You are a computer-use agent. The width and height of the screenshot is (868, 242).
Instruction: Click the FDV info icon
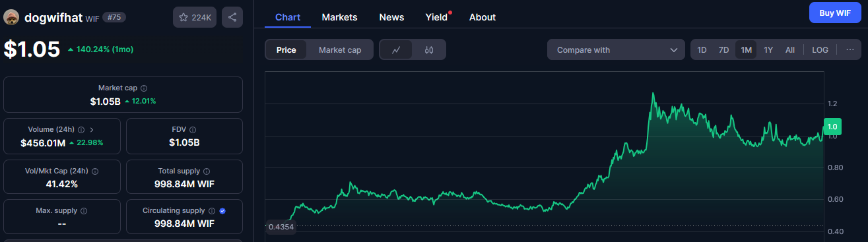[193, 130]
